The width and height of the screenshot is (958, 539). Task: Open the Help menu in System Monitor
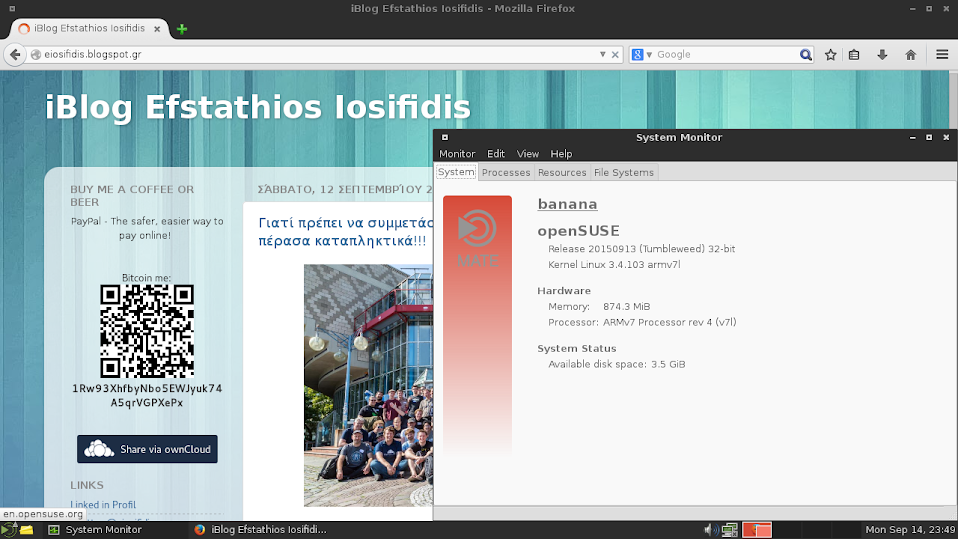(561, 154)
